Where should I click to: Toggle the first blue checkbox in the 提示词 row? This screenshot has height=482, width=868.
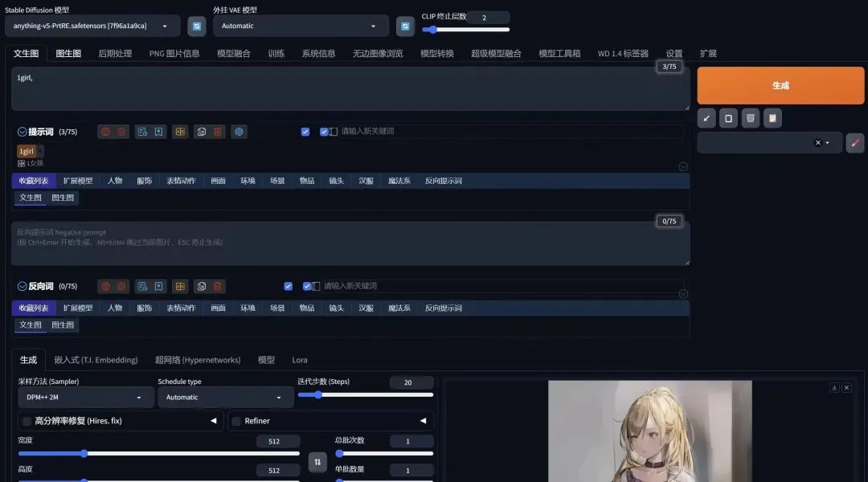(x=305, y=132)
